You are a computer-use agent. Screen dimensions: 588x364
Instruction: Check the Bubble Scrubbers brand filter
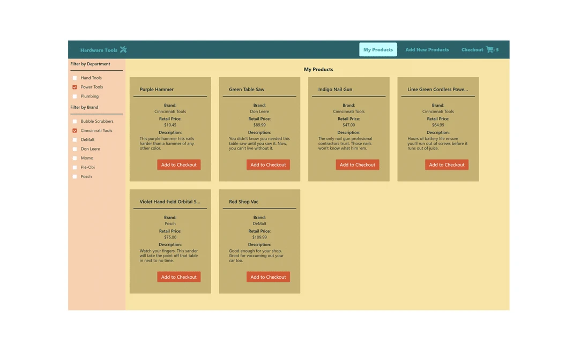point(75,122)
